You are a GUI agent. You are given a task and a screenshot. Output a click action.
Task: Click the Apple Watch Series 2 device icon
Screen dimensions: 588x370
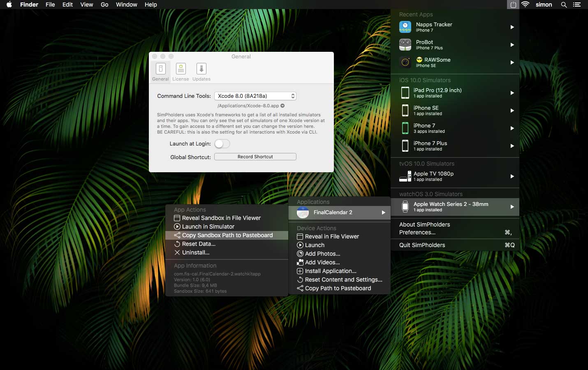click(x=405, y=207)
